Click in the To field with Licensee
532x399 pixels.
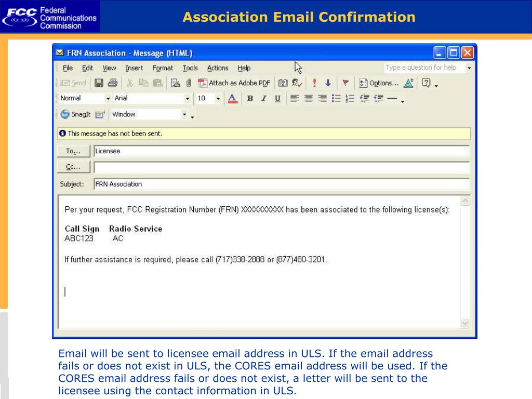point(282,151)
